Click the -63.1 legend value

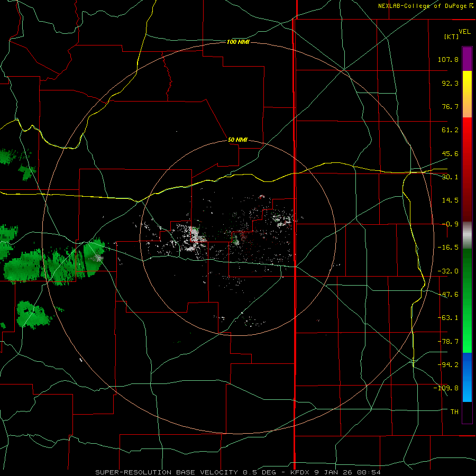click(x=448, y=318)
